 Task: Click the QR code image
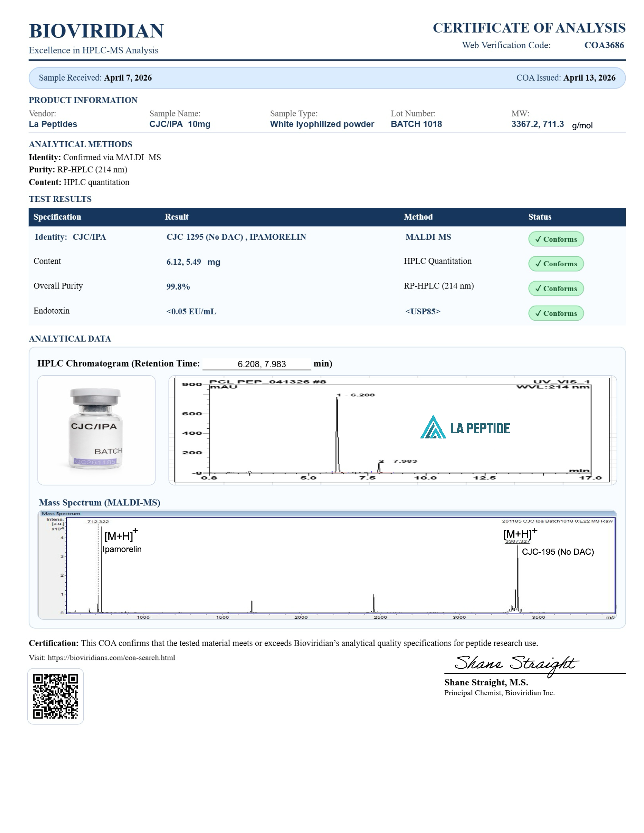55,696
